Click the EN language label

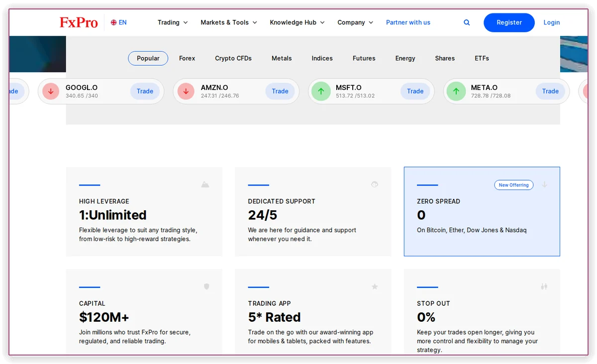123,22
